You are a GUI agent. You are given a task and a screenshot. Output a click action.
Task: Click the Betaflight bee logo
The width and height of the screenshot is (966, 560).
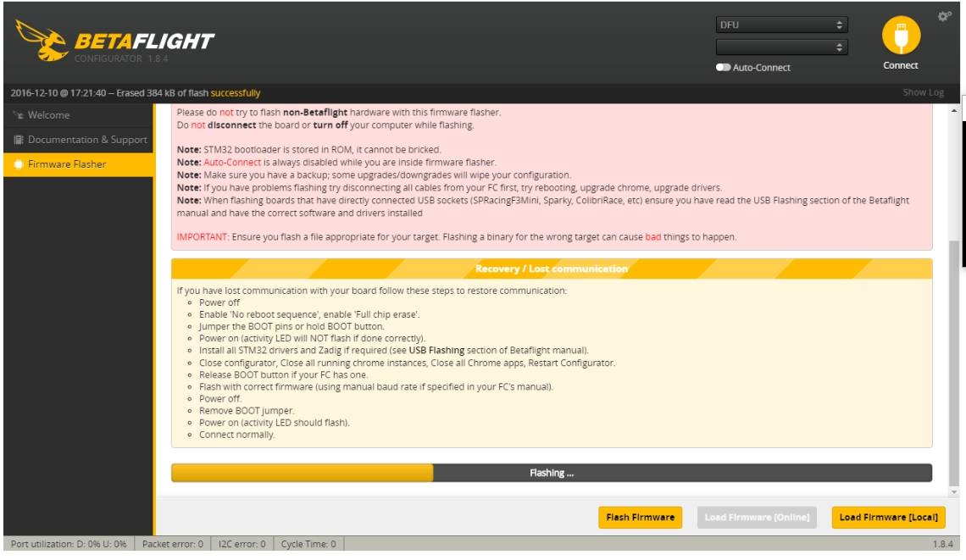(42, 40)
